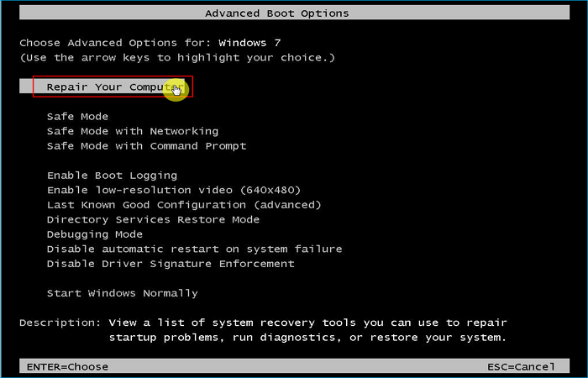Click the Advanced Boot Options title bar
This screenshot has height=378, width=588.
point(276,13)
